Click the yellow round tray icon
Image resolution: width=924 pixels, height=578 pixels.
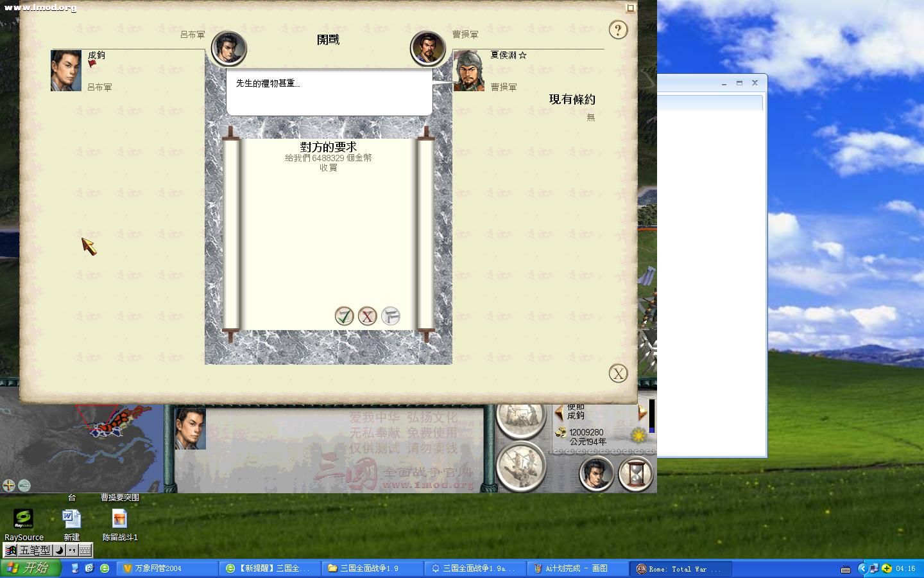pyautogui.click(x=887, y=568)
